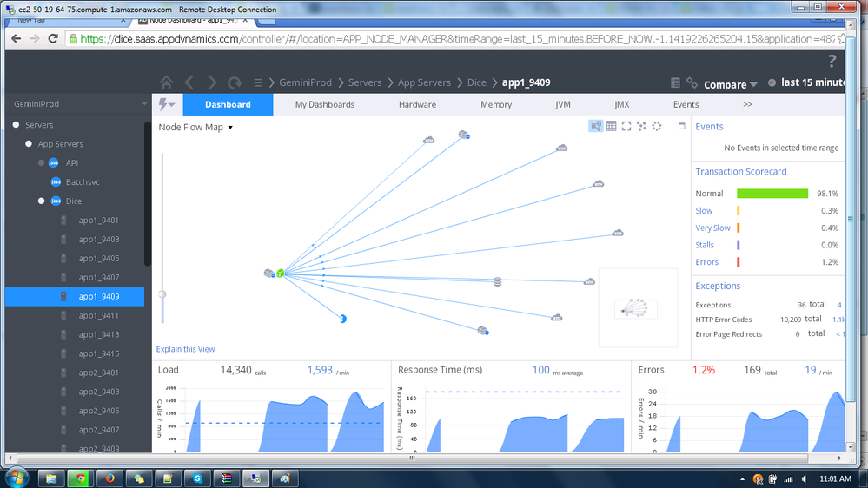The width and height of the screenshot is (868, 488).
Task: Select node app1_9411 in the tree
Action: click(x=98, y=315)
